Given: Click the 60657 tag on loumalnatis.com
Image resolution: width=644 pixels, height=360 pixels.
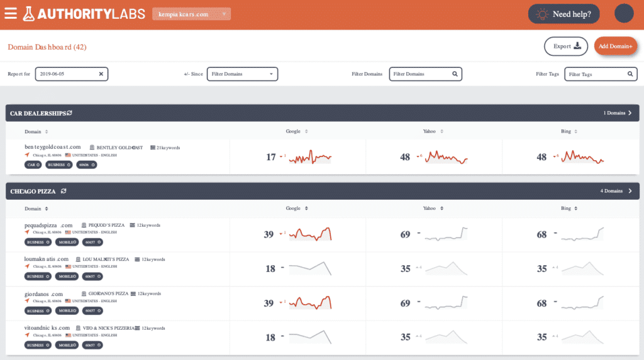Looking at the screenshot, I should (x=92, y=276).
